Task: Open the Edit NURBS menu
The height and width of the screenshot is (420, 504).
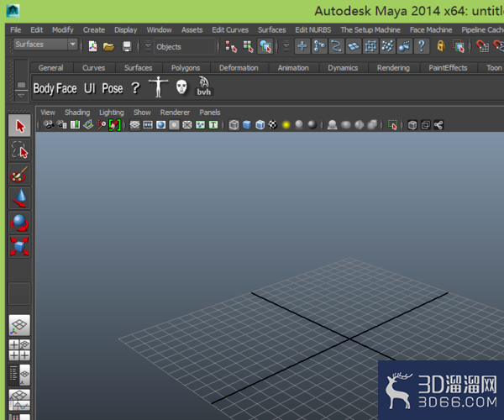Action: point(312,30)
